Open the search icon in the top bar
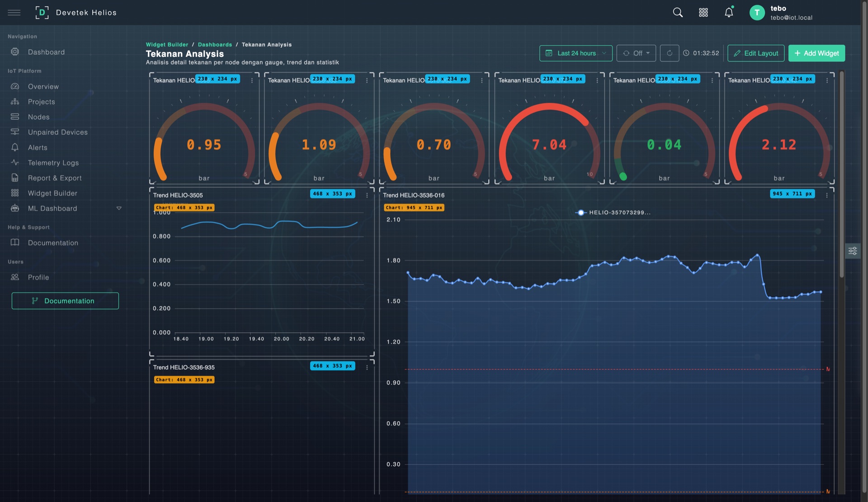 click(678, 12)
